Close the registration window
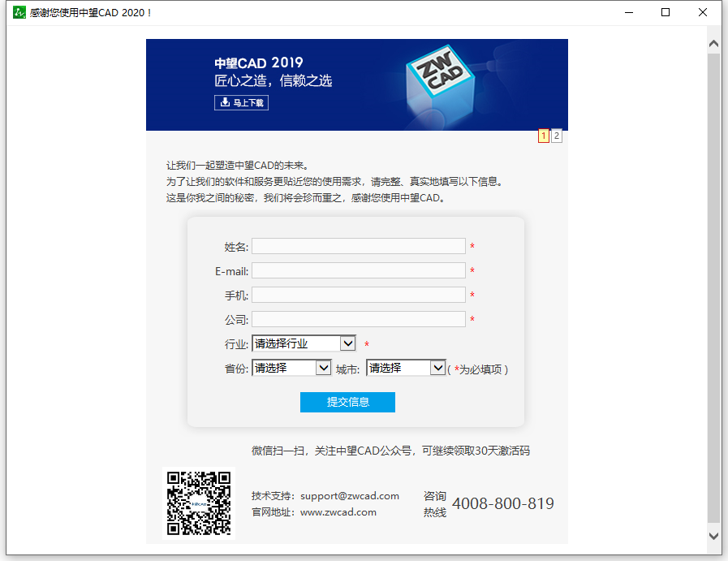This screenshot has height=561, width=728. coord(703,12)
